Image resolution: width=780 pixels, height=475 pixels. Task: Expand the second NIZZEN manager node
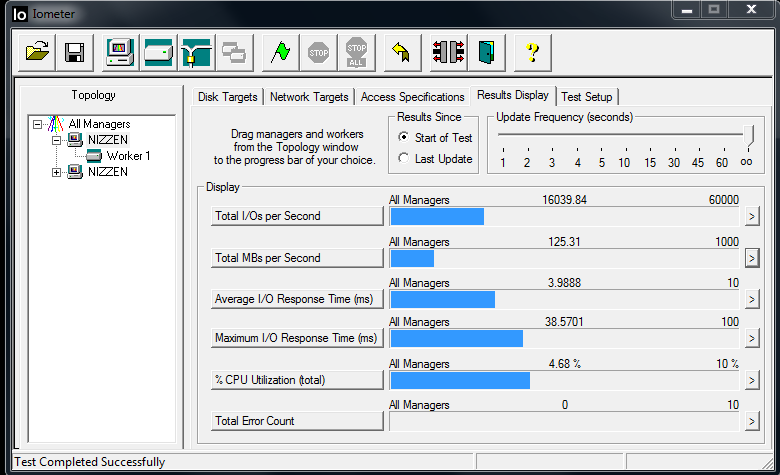pyautogui.click(x=56, y=173)
